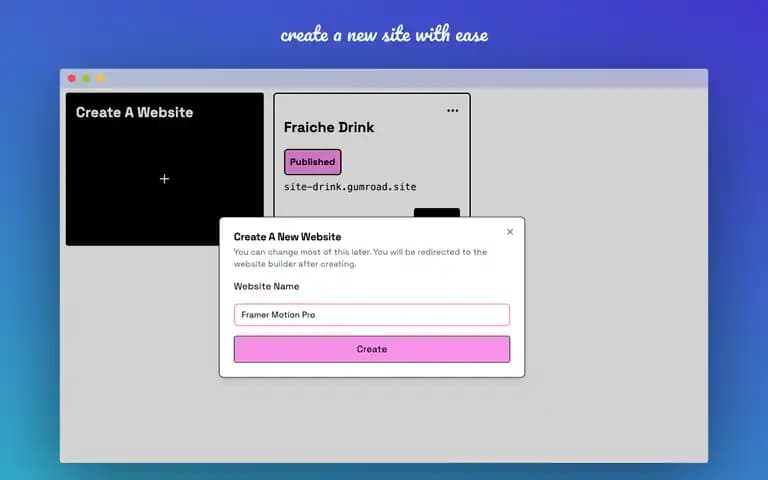Click the red window close dot
The width and height of the screenshot is (768, 480).
click(x=72, y=78)
